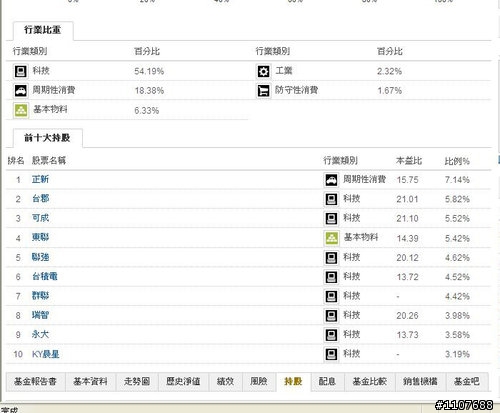
Task: Switch to the 基金吧 tab
Action: [467, 382]
